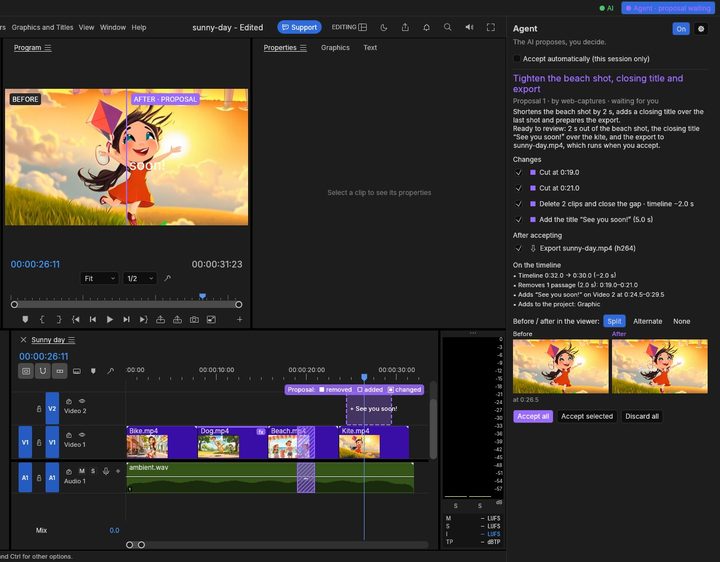The width and height of the screenshot is (720, 562).
Task: Uncheck the Cut at 0:21.0 change
Action: [518, 188]
